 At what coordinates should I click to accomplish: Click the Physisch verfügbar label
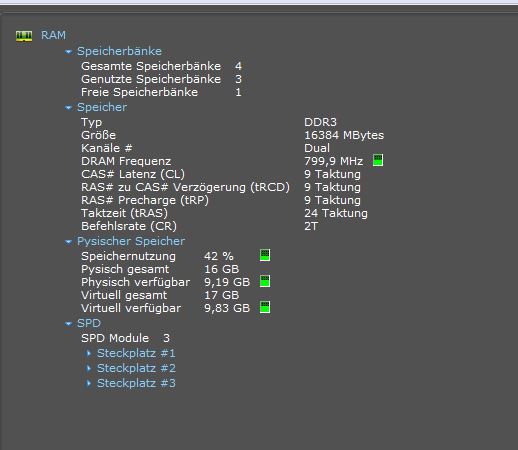pos(135,282)
